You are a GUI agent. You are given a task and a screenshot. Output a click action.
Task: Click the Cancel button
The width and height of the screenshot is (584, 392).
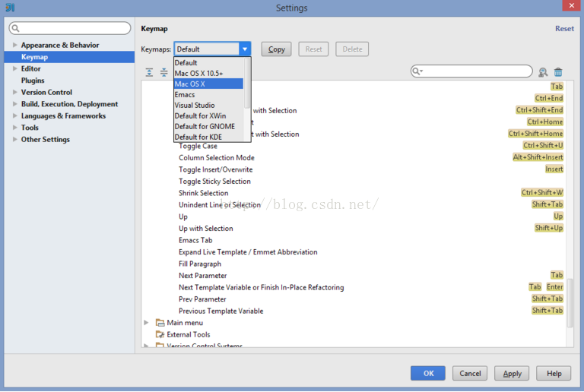470,373
